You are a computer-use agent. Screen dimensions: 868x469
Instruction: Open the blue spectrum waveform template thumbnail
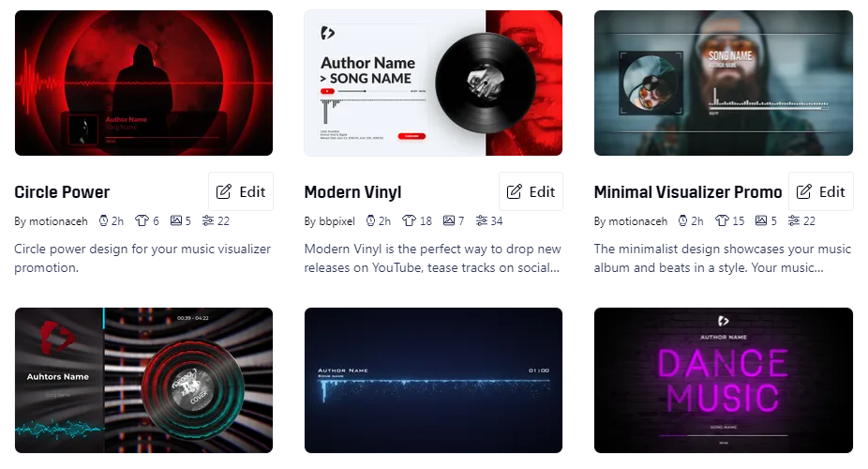coord(433,381)
